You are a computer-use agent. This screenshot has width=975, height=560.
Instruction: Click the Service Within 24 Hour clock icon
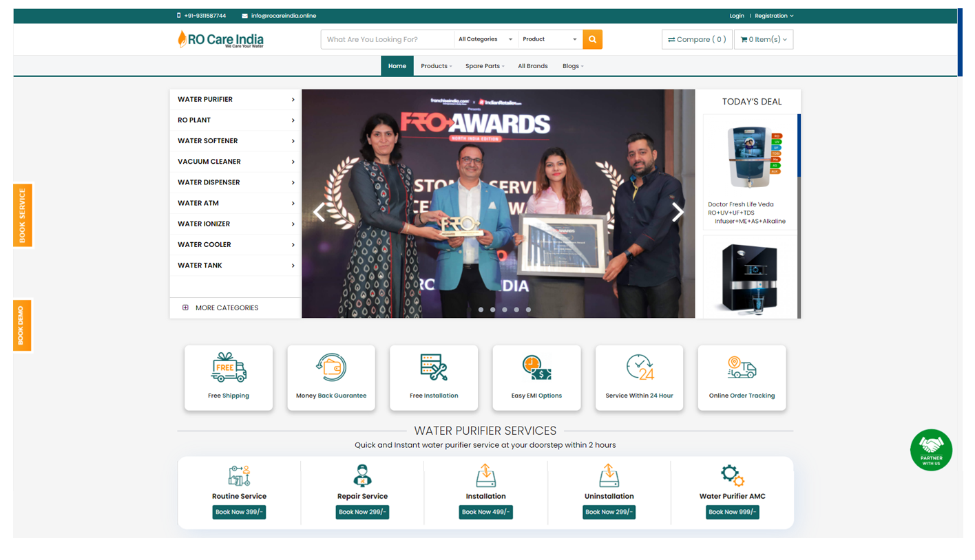pos(640,367)
